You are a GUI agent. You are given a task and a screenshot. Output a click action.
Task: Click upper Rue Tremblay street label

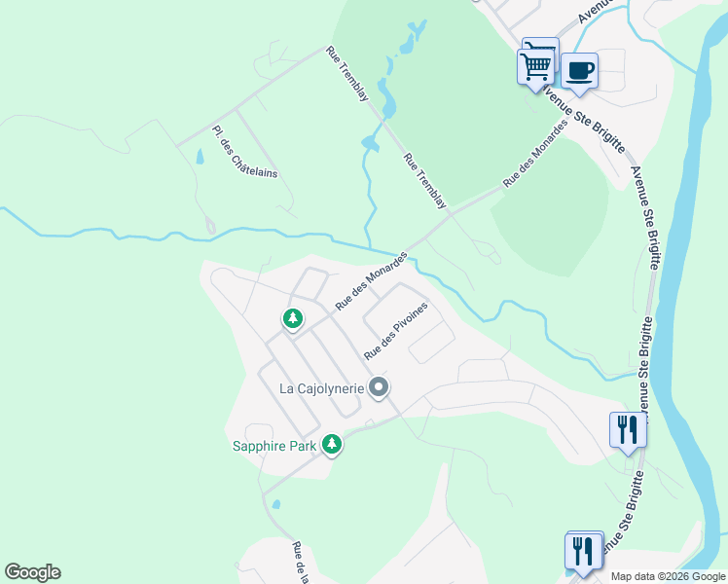347,73
